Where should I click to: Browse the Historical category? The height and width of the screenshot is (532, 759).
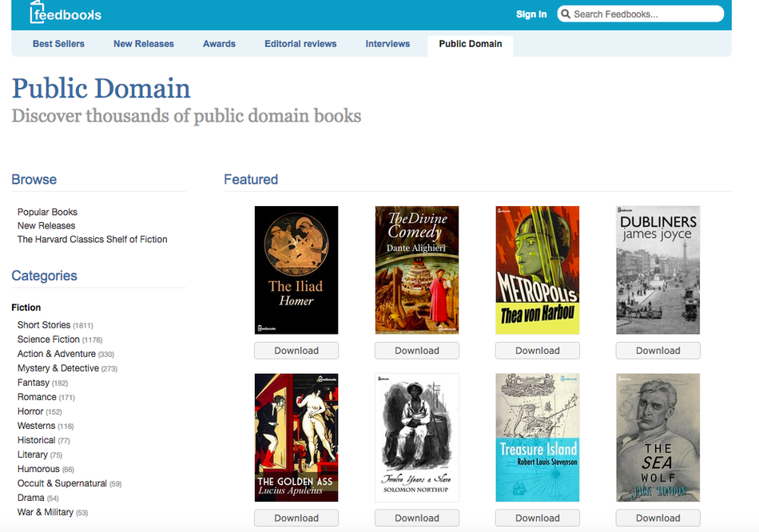(x=36, y=440)
